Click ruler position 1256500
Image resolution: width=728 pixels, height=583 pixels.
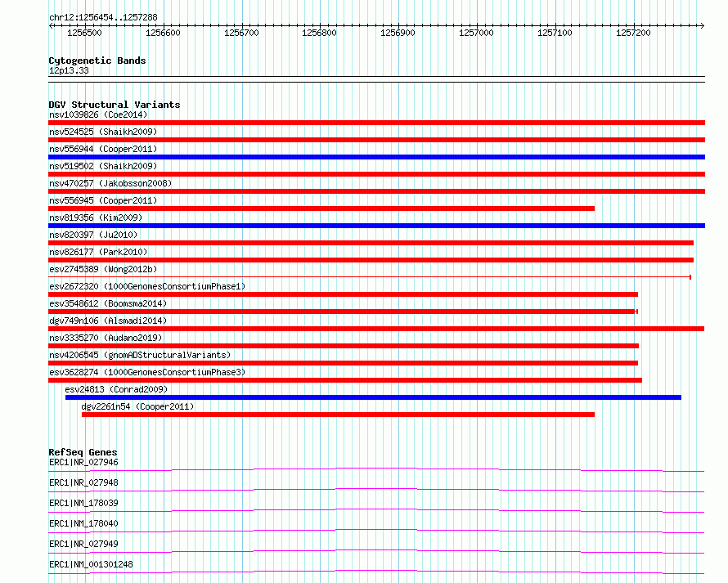coord(84,33)
